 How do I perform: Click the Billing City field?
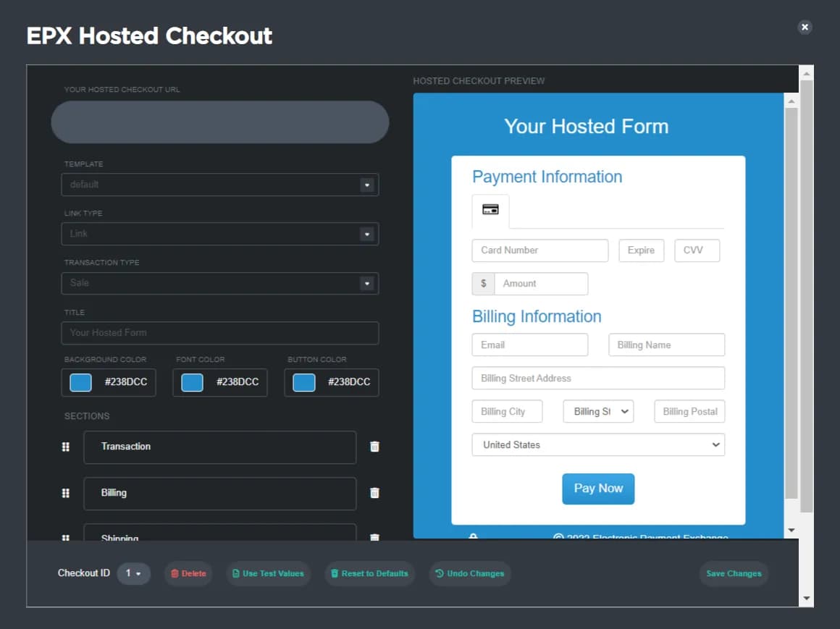coord(507,412)
